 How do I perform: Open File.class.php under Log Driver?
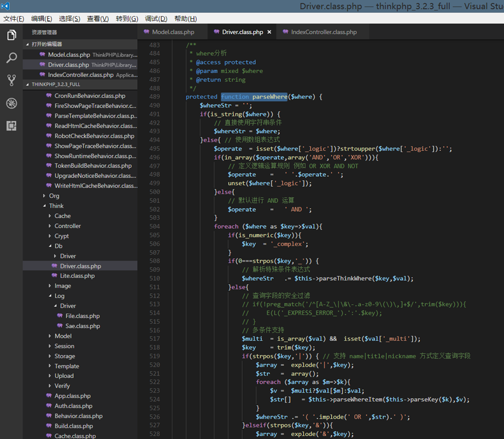[x=80, y=316]
